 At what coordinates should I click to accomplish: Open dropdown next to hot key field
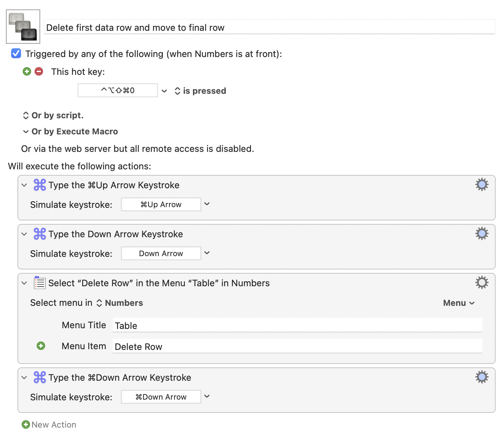tap(164, 91)
